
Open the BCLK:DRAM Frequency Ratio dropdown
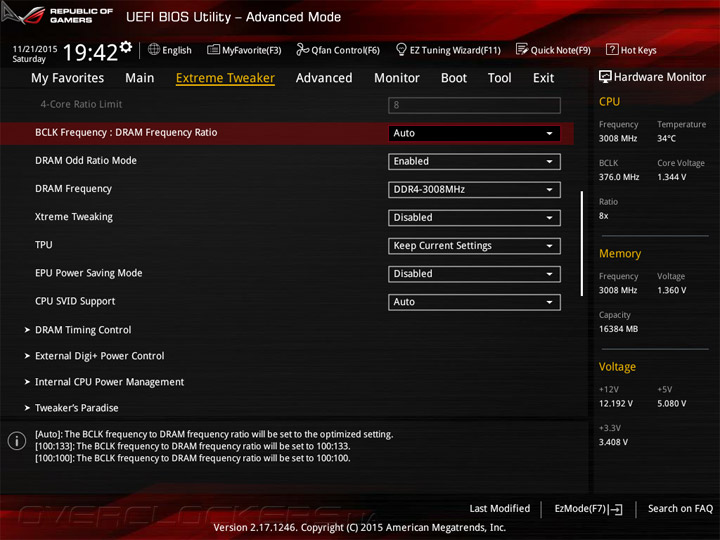point(474,133)
